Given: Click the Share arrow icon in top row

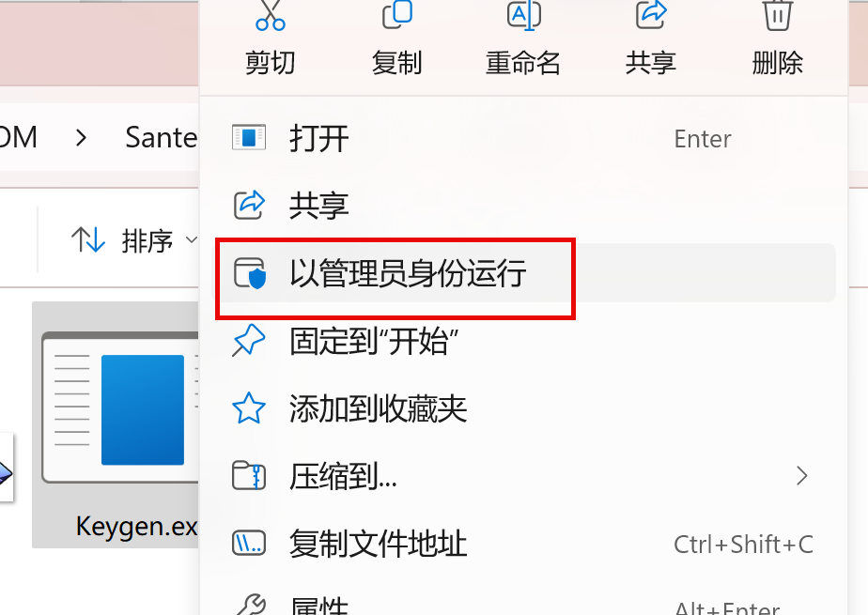Looking at the screenshot, I should click(650, 14).
